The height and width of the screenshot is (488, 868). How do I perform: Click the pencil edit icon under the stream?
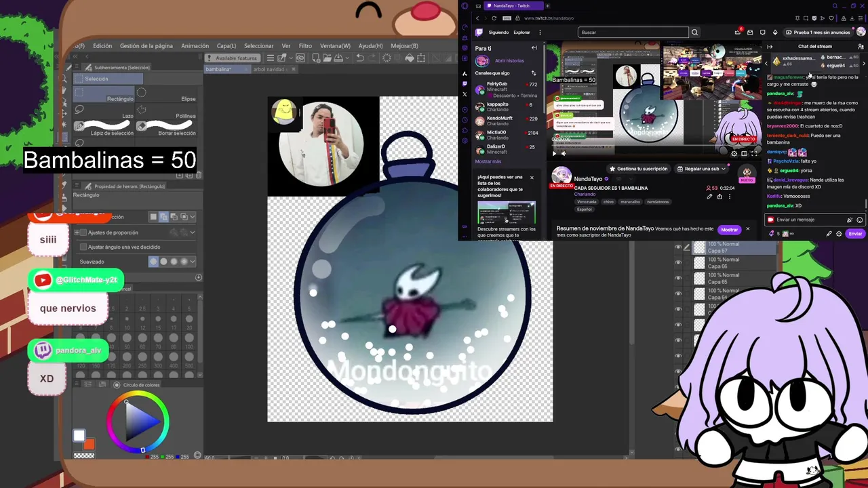pyautogui.click(x=709, y=197)
